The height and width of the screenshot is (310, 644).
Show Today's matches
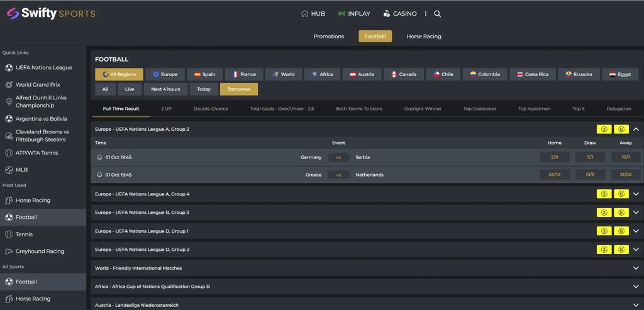pyautogui.click(x=204, y=89)
